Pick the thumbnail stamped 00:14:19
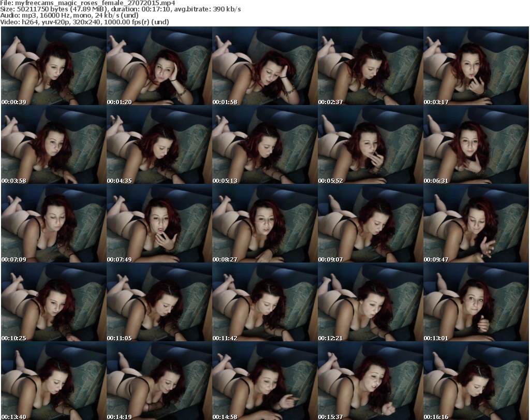This screenshot has width=530, height=420. coord(159,381)
